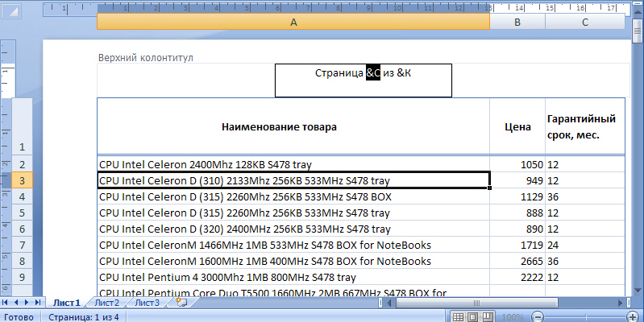Select cell 'CeleronM 1466MHz 1MB 533MHz'
This screenshot has height=322, width=644.
[x=293, y=245]
